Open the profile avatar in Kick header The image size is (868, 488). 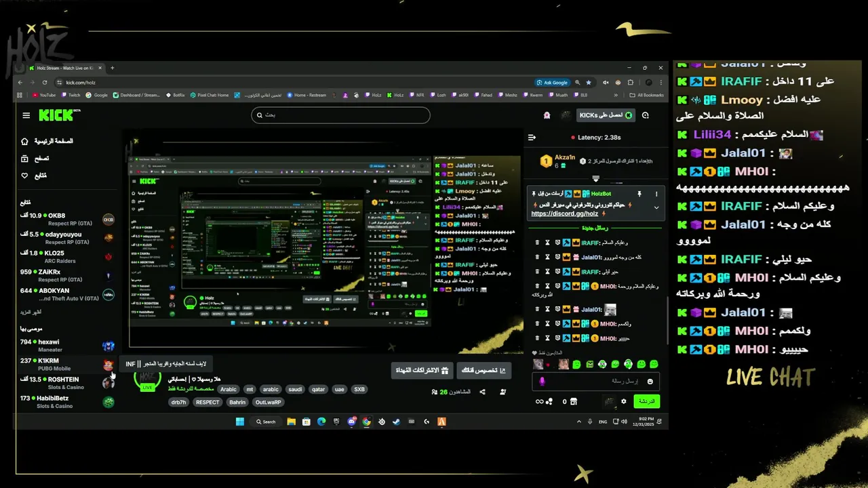tap(566, 115)
